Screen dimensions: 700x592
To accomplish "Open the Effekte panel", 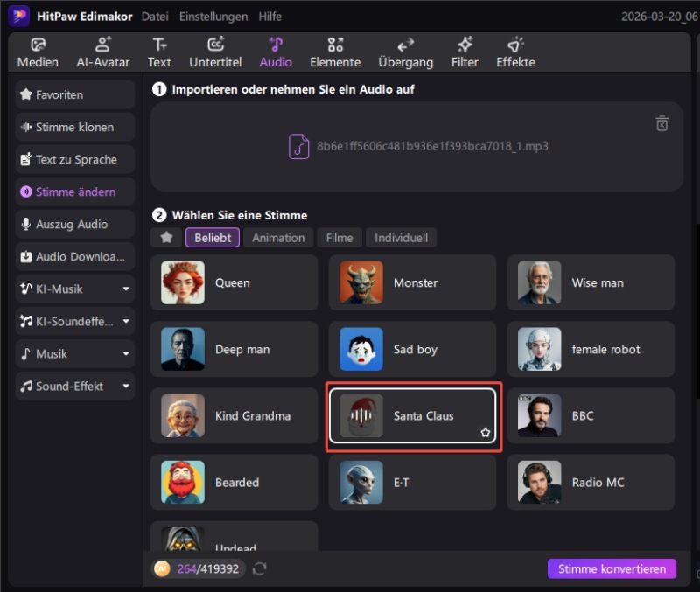I will pyautogui.click(x=515, y=52).
